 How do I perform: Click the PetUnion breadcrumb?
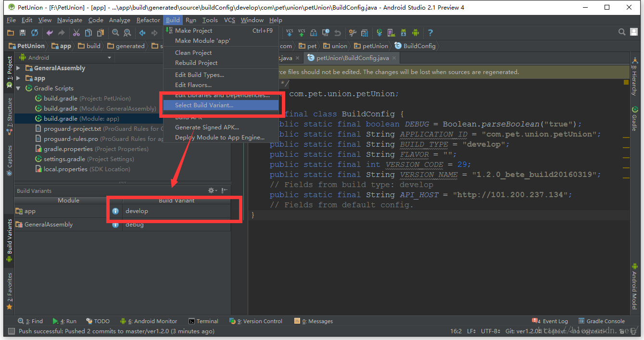pos(26,46)
